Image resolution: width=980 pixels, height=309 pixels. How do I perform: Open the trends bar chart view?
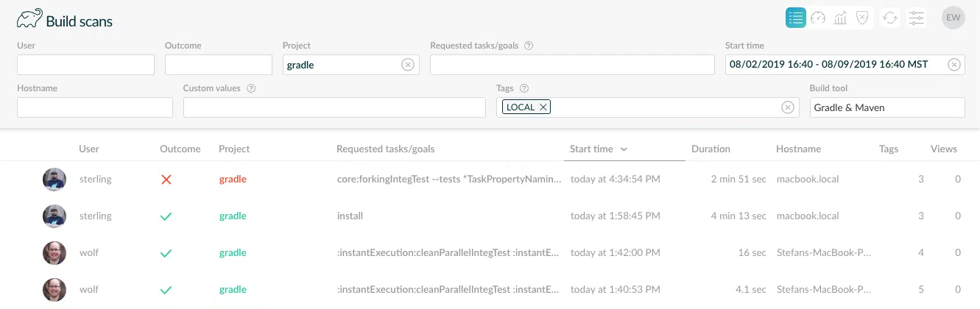pyautogui.click(x=840, y=18)
